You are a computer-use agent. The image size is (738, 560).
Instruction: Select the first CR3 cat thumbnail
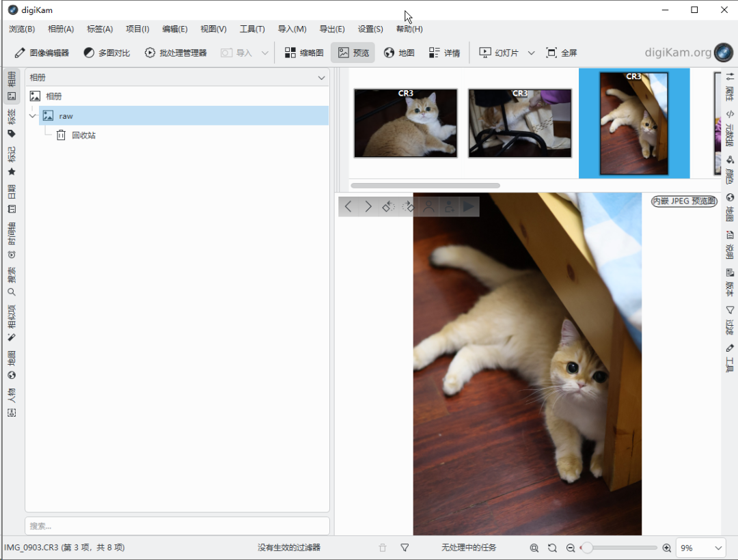[405, 123]
